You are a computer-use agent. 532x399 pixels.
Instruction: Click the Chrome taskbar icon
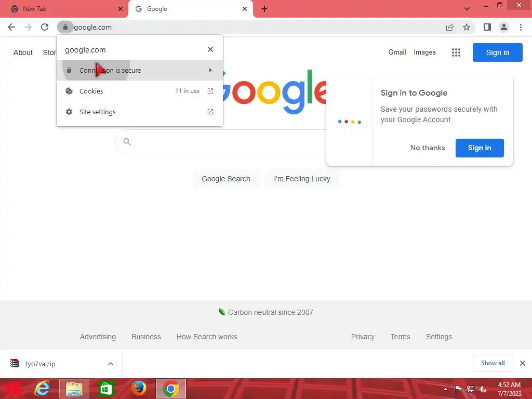[170, 389]
